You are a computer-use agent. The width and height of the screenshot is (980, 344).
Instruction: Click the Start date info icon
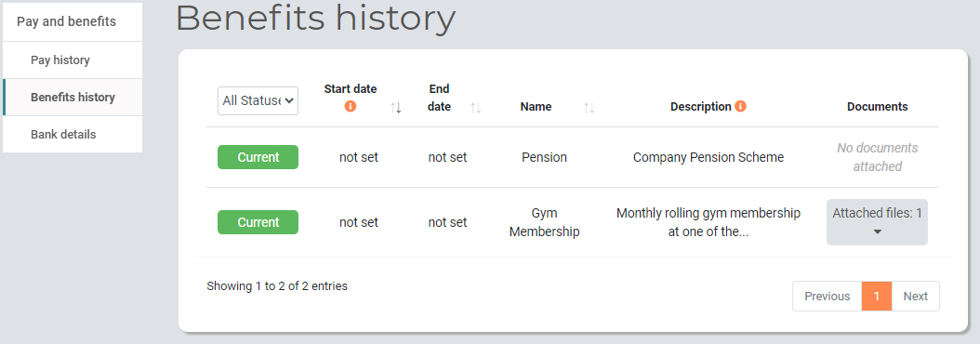350,106
